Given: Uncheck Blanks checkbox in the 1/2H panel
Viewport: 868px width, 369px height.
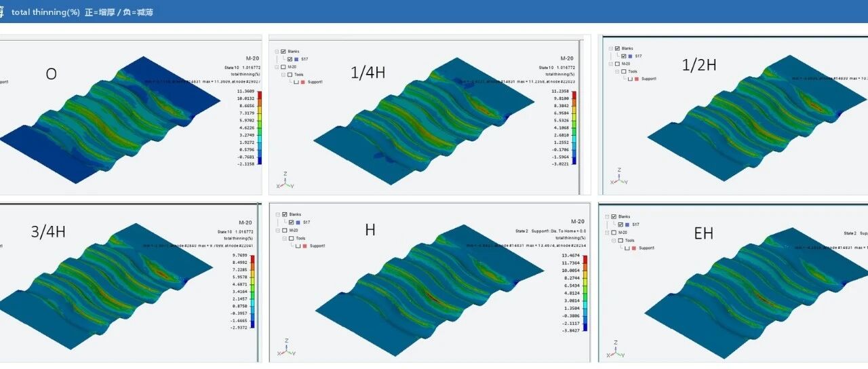Looking at the screenshot, I should pos(617,48).
